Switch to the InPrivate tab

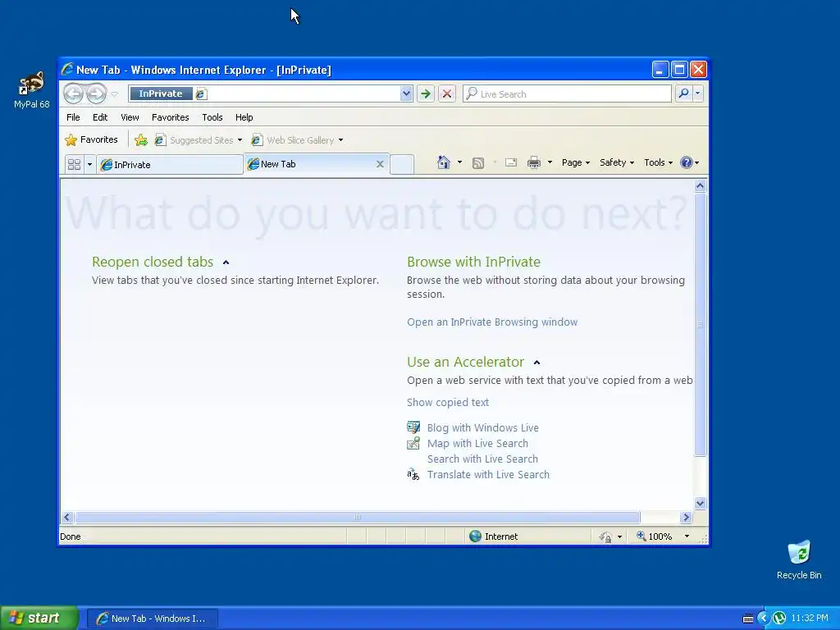(170, 164)
